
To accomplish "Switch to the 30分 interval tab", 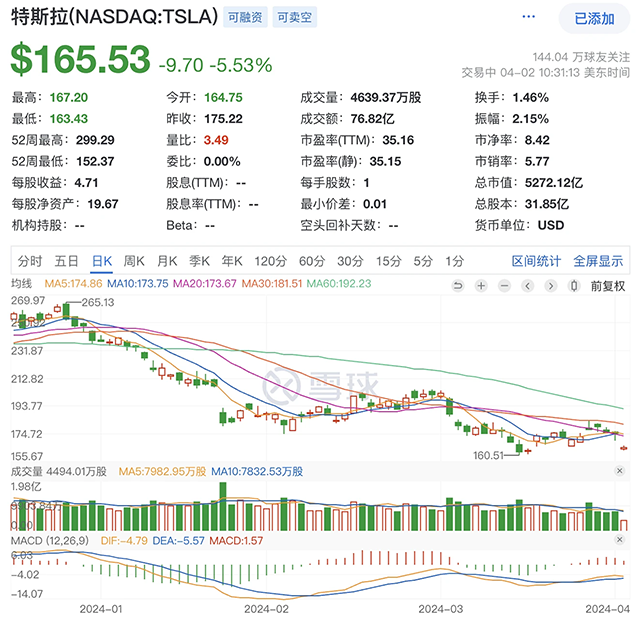I will (350, 261).
